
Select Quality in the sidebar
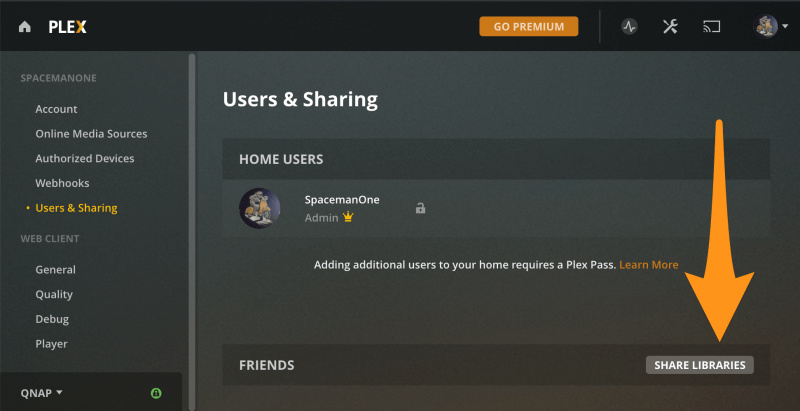pos(54,294)
